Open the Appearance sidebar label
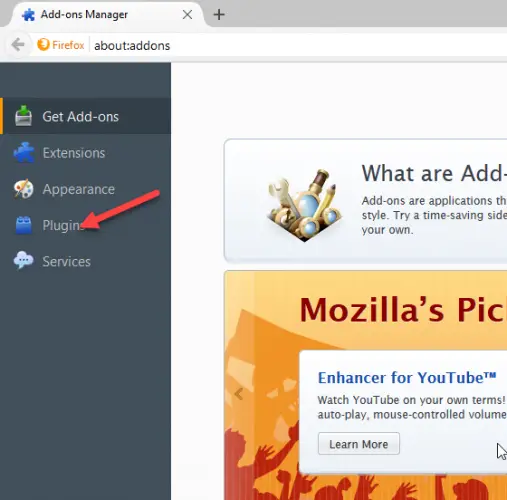 pyautogui.click(x=79, y=189)
